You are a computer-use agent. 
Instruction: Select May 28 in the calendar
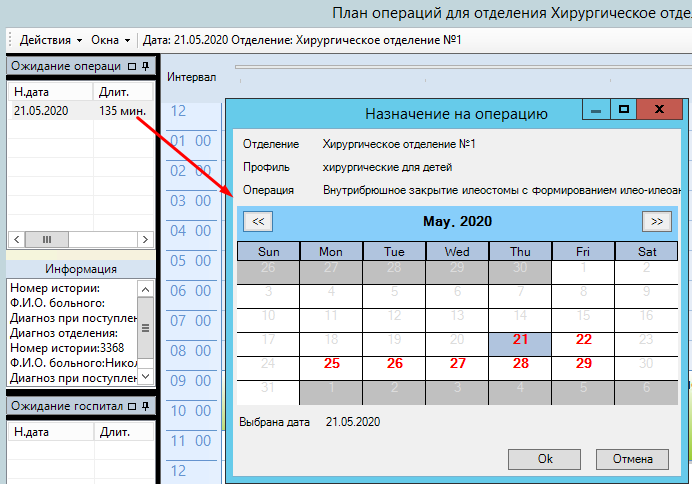pyautogui.click(x=520, y=368)
